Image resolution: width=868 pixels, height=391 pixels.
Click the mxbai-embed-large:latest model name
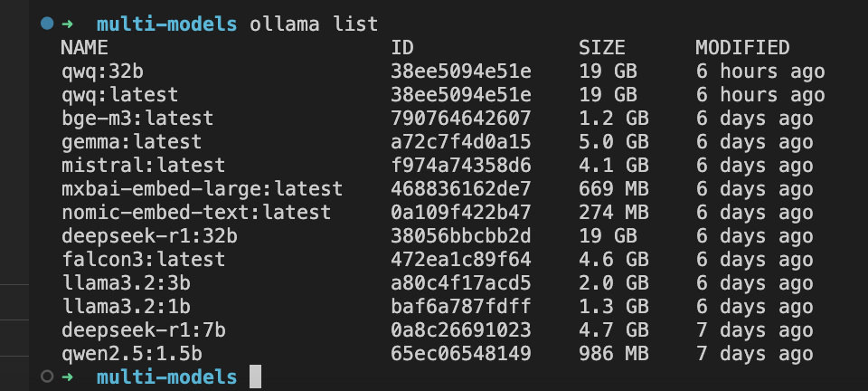point(202,189)
